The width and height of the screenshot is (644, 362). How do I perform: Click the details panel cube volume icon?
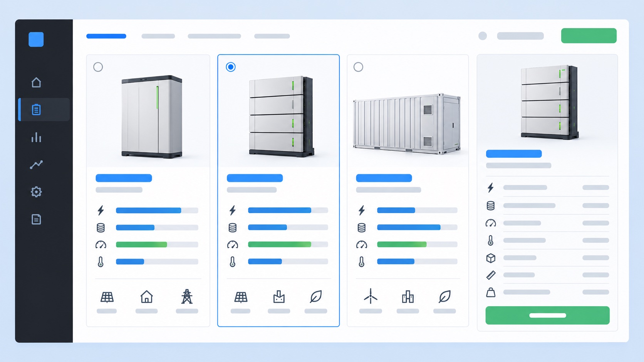[x=491, y=258]
